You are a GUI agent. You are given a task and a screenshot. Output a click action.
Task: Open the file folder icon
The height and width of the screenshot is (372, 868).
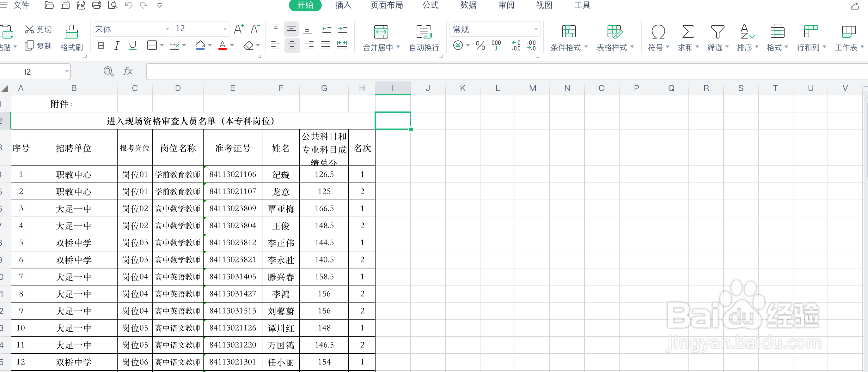pos(49,5)
